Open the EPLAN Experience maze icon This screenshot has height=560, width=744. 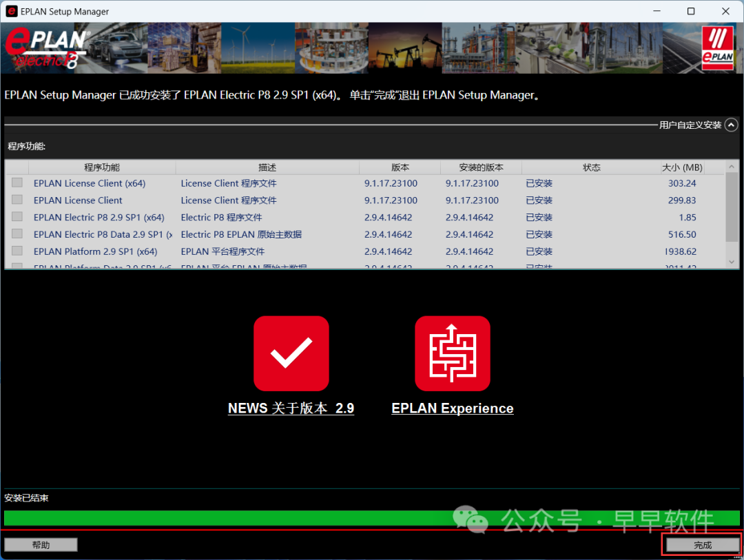(452, 353)
